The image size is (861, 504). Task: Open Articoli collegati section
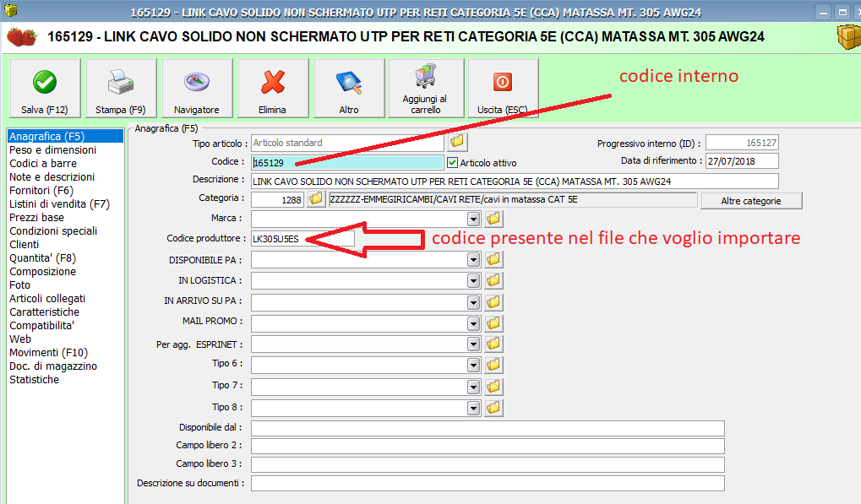click(47, 298)
